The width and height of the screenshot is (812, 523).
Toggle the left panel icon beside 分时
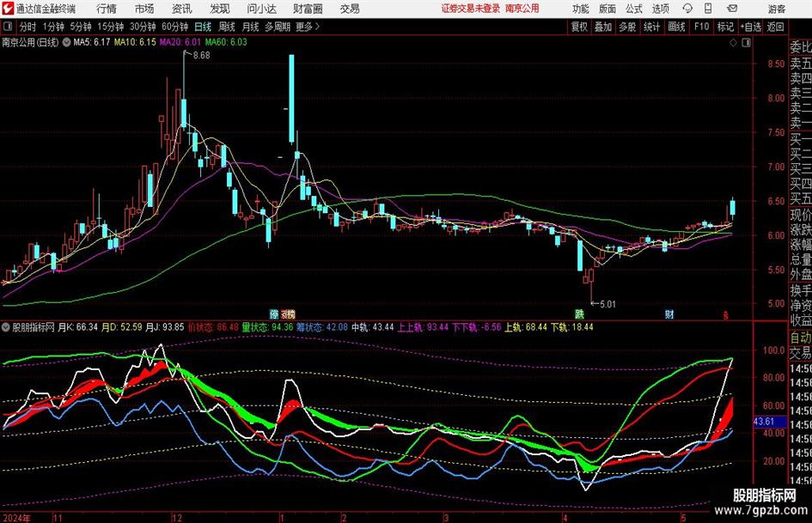[x=8, y=27]
